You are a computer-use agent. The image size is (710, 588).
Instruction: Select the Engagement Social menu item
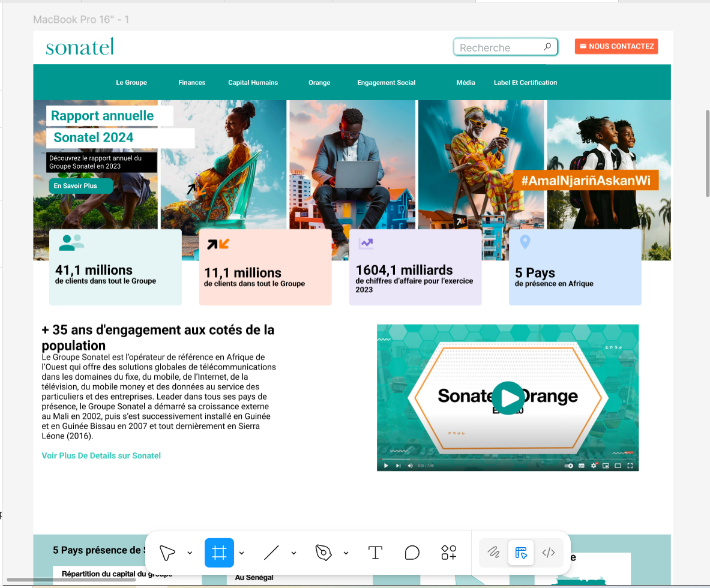pos(387,82)
